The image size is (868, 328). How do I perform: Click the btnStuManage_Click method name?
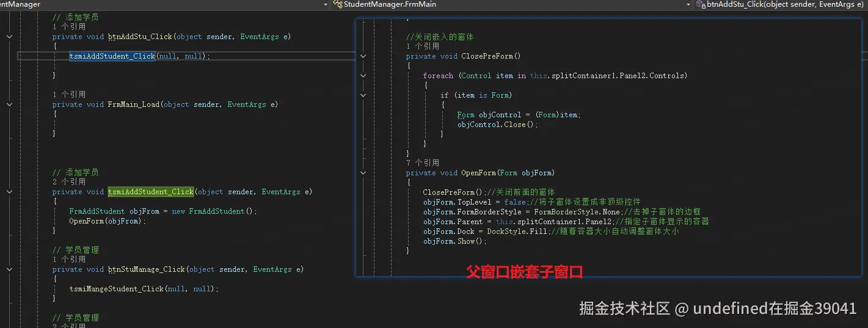click(147, 269)
